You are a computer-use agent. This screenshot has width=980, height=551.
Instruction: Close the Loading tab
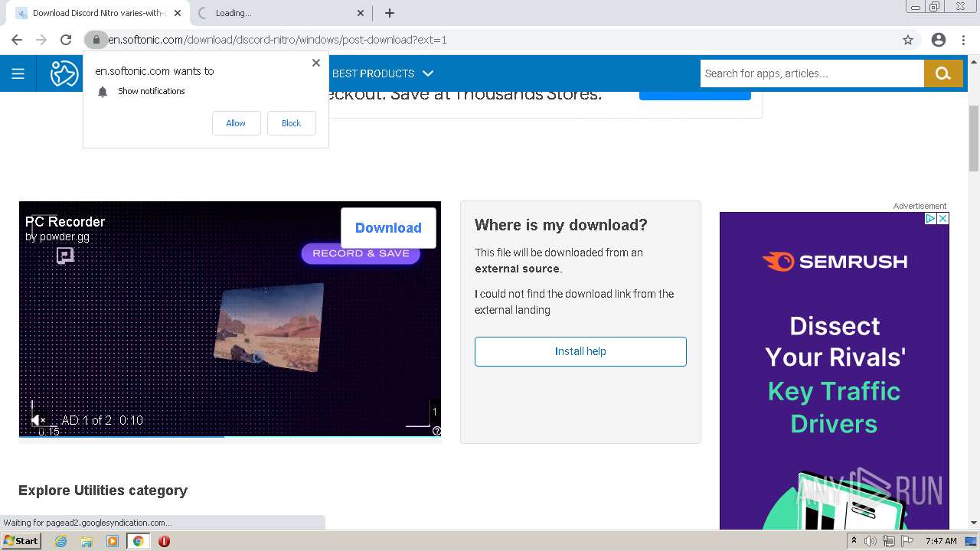pyautogui.click(x=361, y=13)
